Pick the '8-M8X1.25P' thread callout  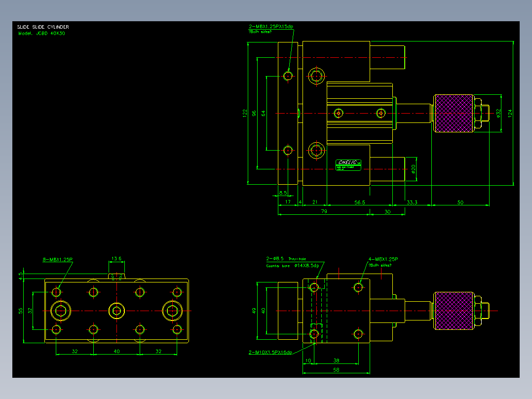[58, 260]
